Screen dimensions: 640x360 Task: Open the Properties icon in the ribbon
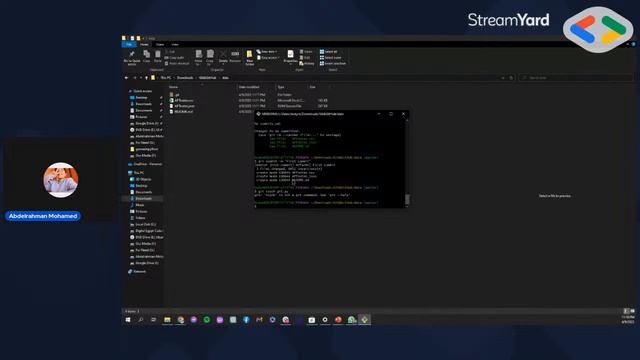[x=290, y=56]
